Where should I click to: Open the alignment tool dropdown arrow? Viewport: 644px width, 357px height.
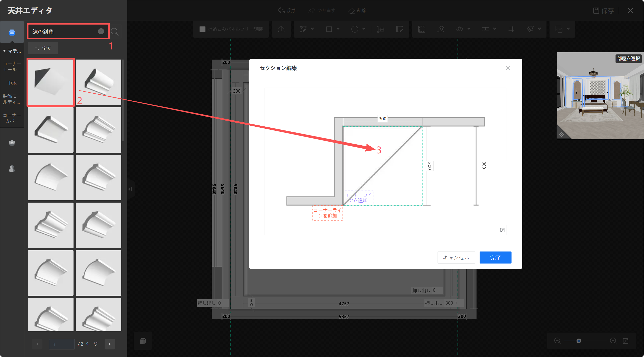pos(495,29)
